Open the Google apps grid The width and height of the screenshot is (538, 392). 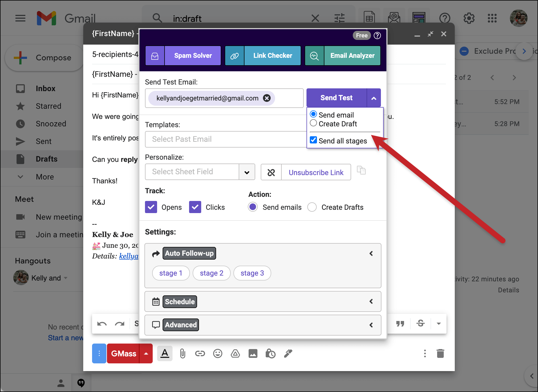(x=492, y=18)
